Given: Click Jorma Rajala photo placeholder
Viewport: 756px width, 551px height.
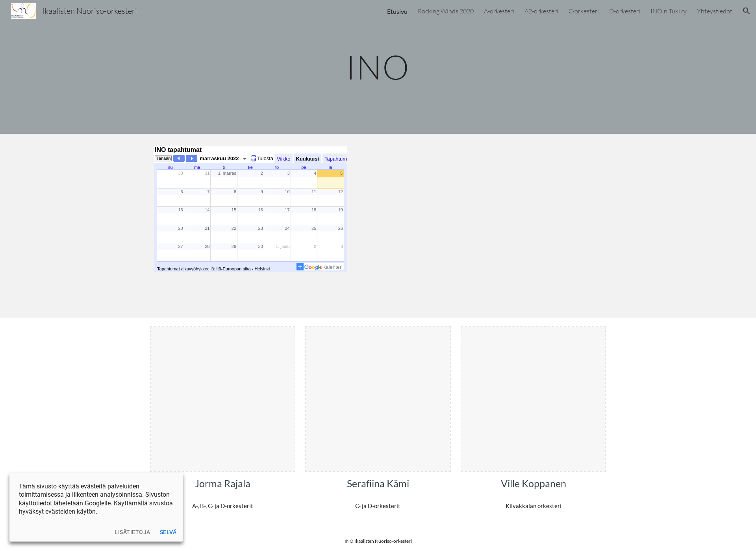Looking at the screenshot, I should pos(222,399).
